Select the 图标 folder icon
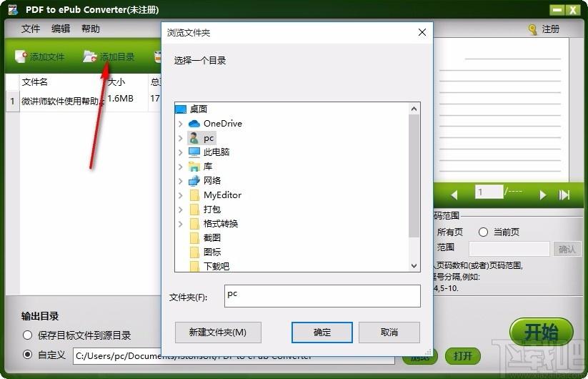Viewport: 588px width, 379px height. tap(194, 252)
